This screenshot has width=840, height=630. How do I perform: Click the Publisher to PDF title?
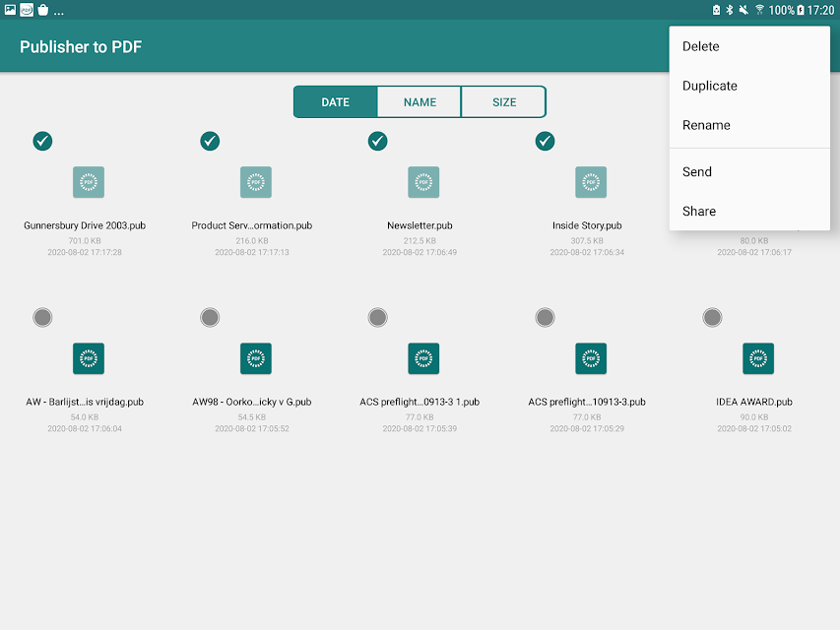click(x=81, y=47)
